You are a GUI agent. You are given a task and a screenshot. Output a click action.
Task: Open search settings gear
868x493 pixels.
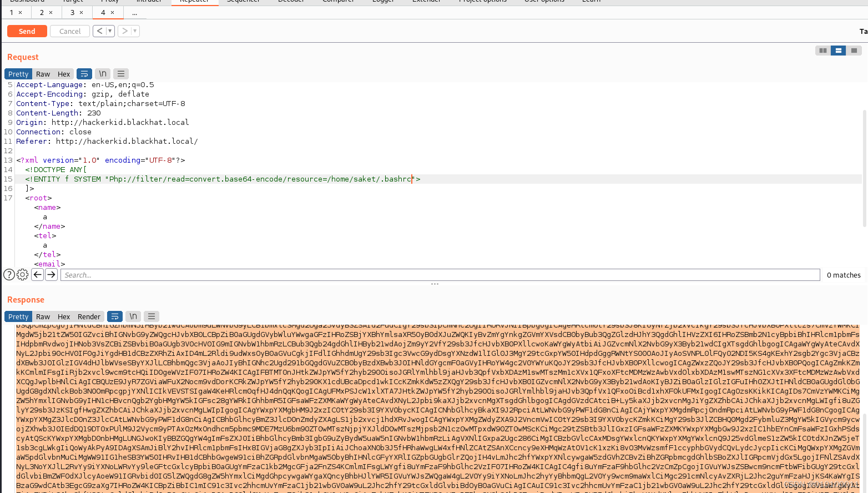22,274
